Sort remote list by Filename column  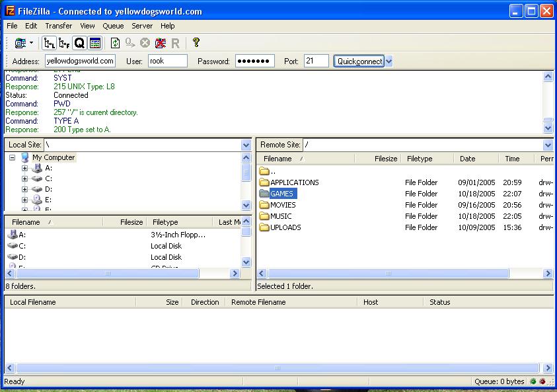click(305, 159)
